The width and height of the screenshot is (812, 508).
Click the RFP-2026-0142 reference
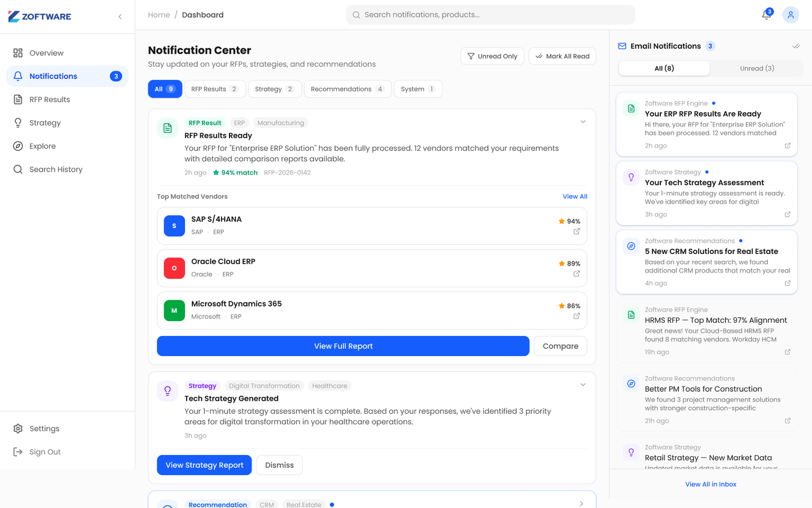287,173
